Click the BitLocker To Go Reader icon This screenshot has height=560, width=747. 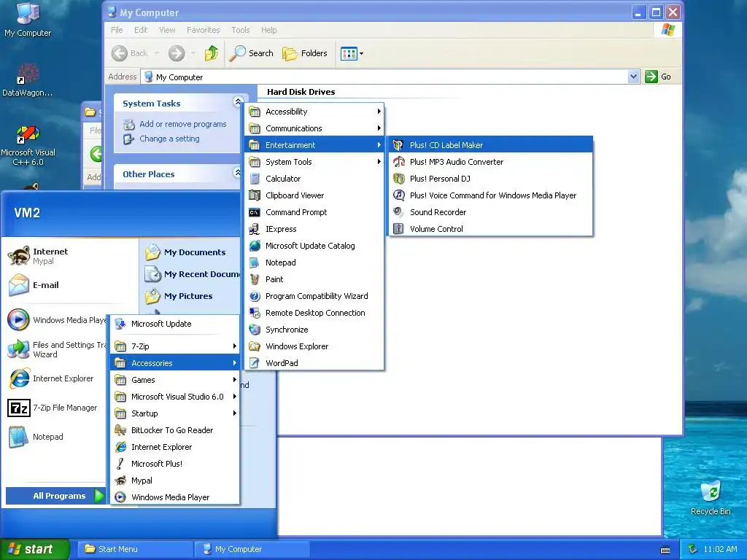120,430
